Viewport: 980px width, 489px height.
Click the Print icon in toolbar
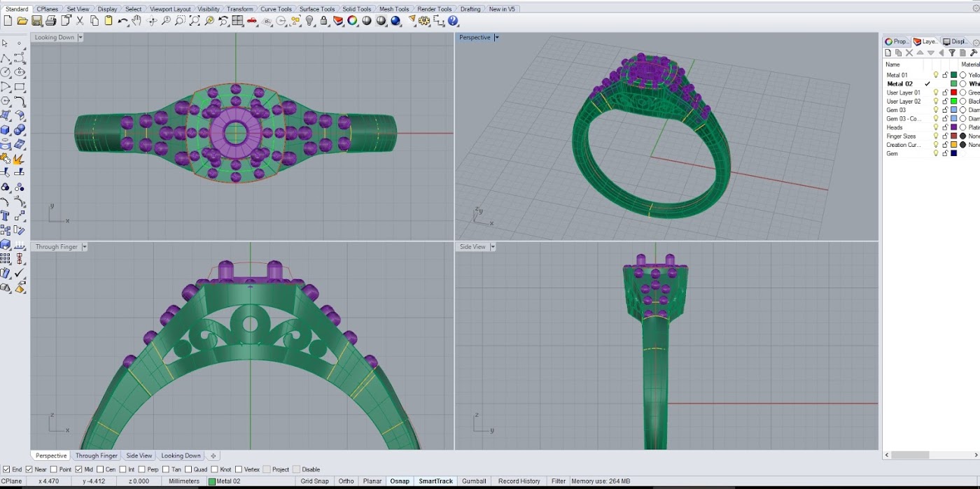pyautogui.click(x=51, y=21)
